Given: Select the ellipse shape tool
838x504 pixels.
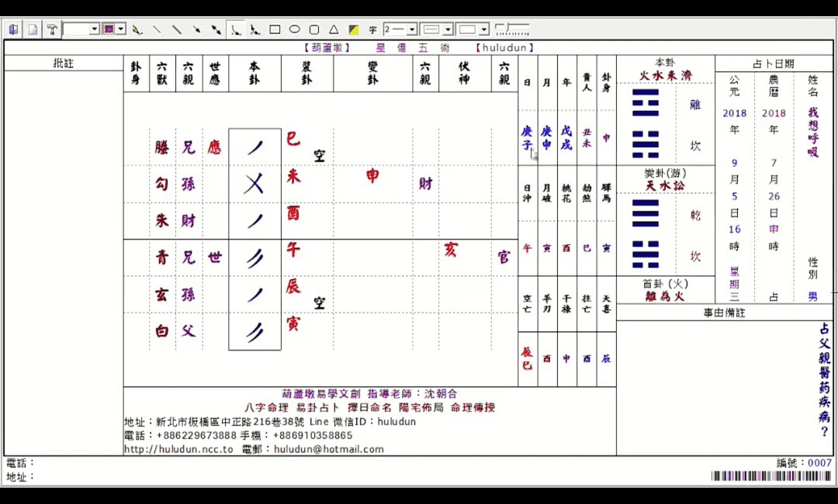Looking at the screenshot, I should click(295, 29).
